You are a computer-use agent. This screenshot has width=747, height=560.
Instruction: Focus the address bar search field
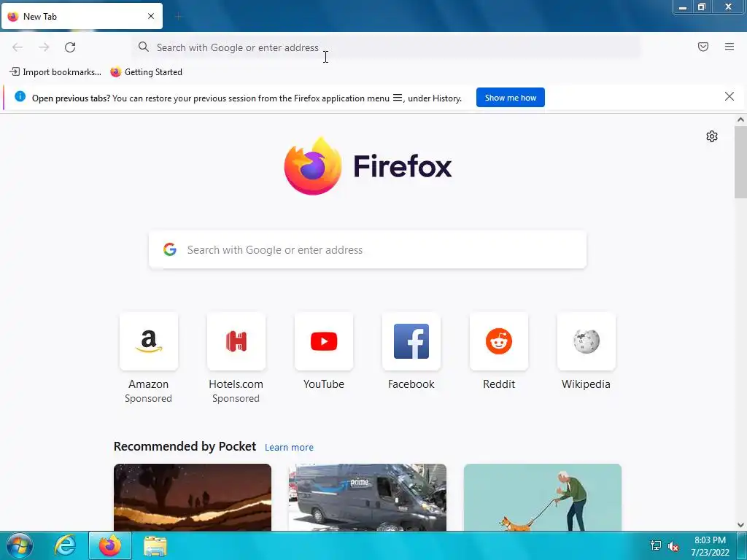click(386, 47)
